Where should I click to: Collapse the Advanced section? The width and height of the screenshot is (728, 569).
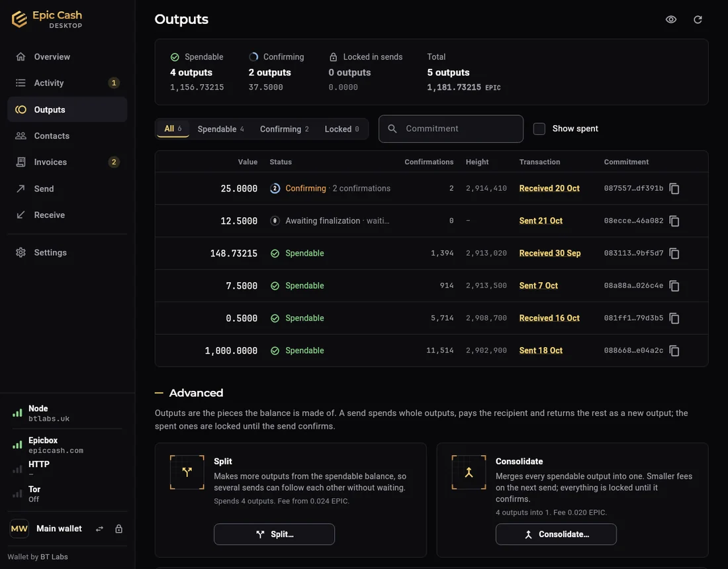coord(189,393)
